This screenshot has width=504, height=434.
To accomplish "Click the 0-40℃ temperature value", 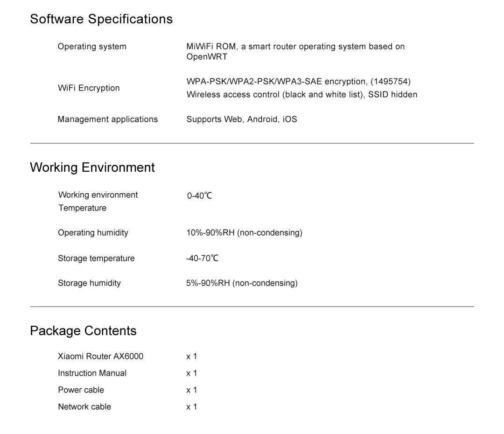I will pos(199,196).
